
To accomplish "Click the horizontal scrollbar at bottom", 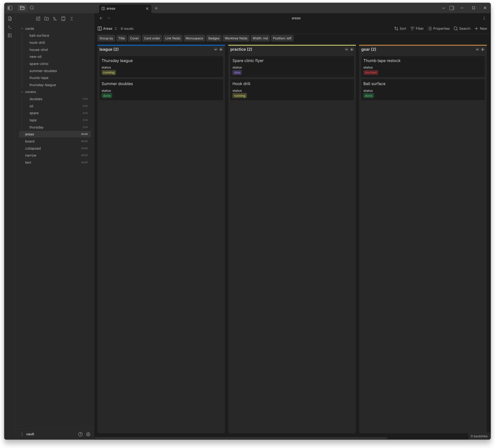I will coord(241,438).
